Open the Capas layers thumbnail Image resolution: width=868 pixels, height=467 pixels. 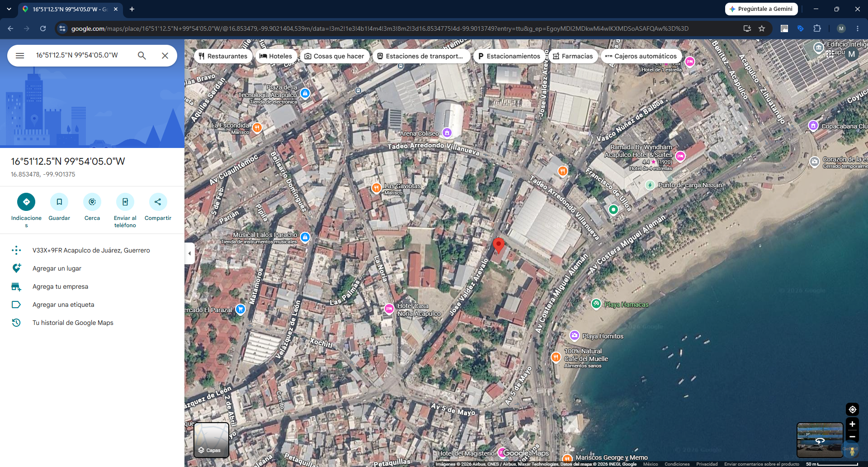211,440
